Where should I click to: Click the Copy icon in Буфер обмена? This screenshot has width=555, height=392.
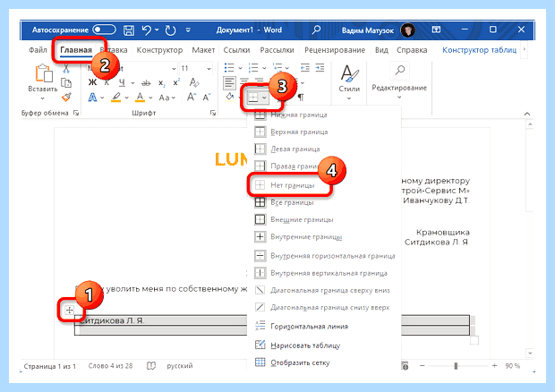(x=66, y=83)
